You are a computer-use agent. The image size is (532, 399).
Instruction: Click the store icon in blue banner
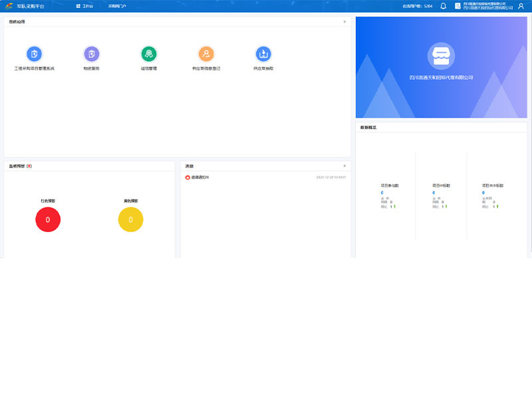point(441,56)
